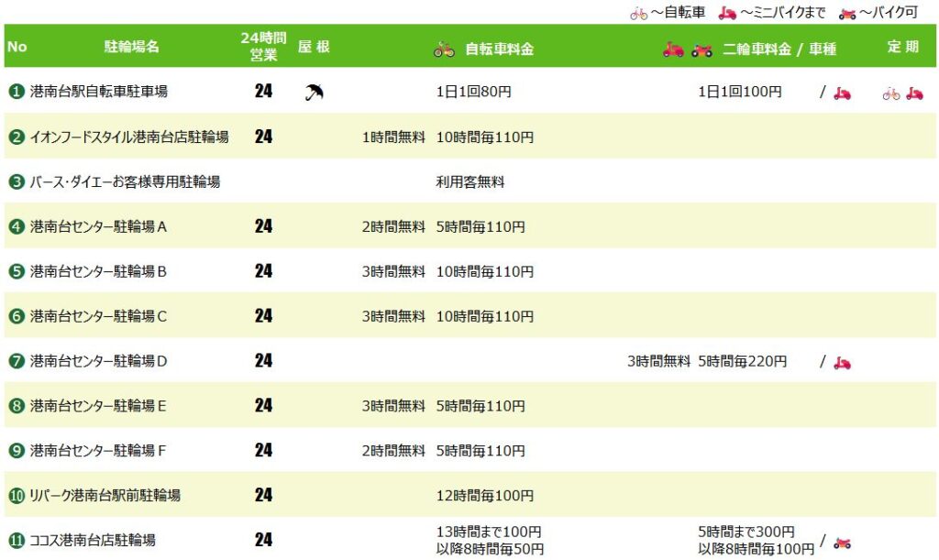Open the バース・ダイエーお客様専用駐輪場 entry
Image resolution: width=939 pixels, height=560 pixels.
pyautogui.click(x=125, y=181)
